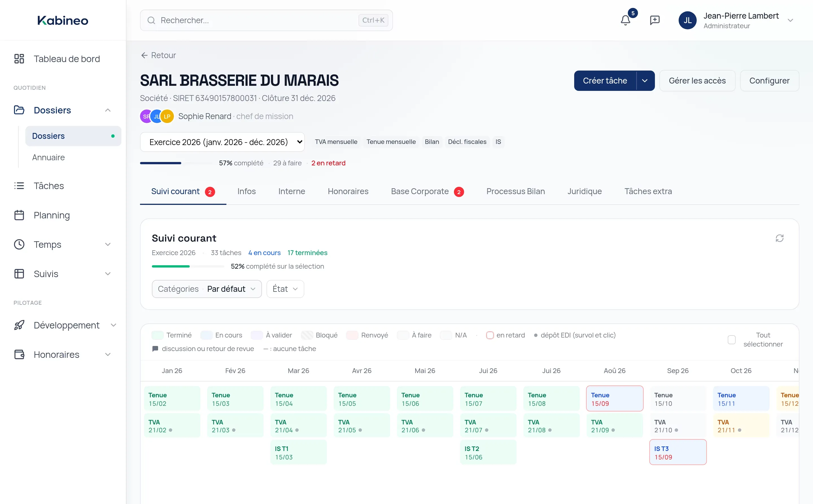813x504 pixels.
Task: Click the 57% complété progress bar
Action: pos(176,163)
